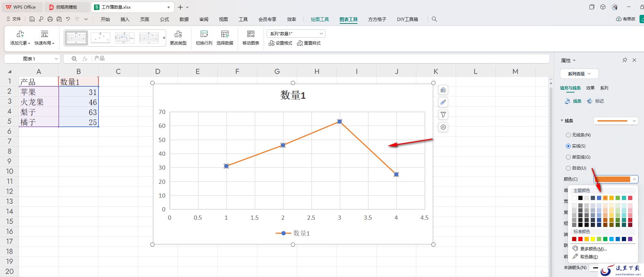
Task: Click the zoom icon in the formula bar
Action: [74, 59]
